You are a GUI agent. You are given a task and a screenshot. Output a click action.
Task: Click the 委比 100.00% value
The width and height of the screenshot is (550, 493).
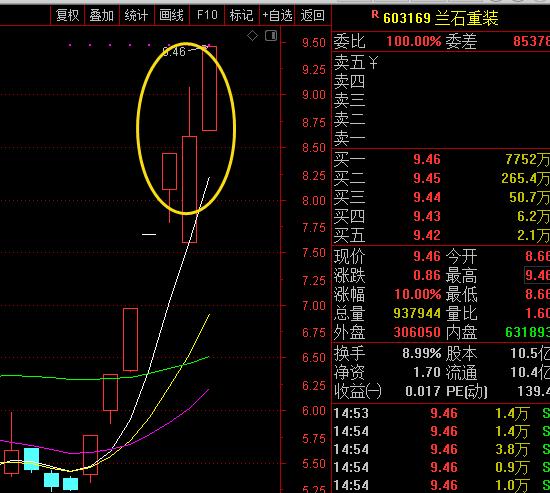[414, 41]
